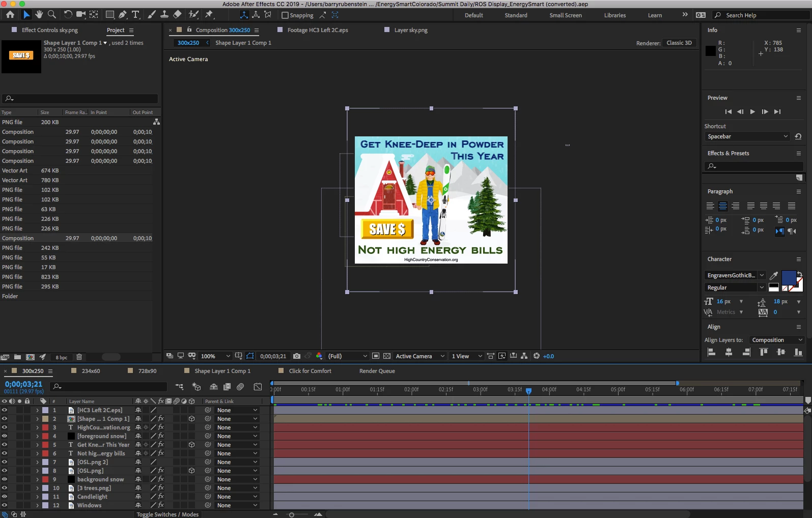Select the Zoom magnifier tool
The width and height of the screenshot is (812, 518).
point(51,15)
